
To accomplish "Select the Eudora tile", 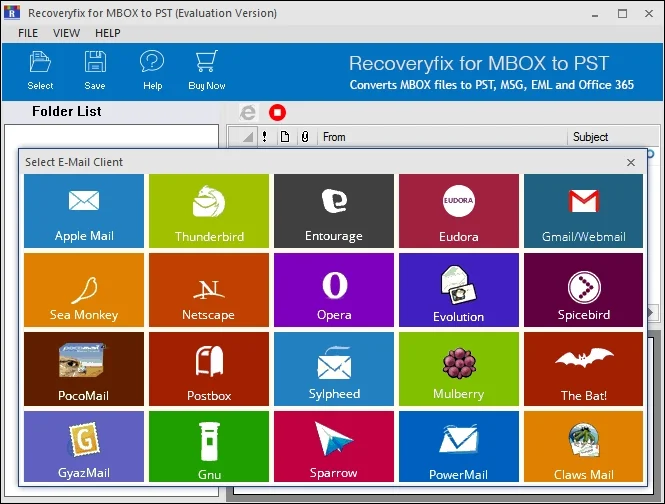I will (458, 211).
